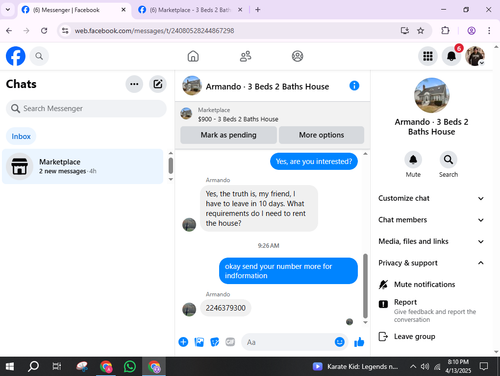
Task: Open the Chrome tab list dropdown arrow
Action: 8,10
